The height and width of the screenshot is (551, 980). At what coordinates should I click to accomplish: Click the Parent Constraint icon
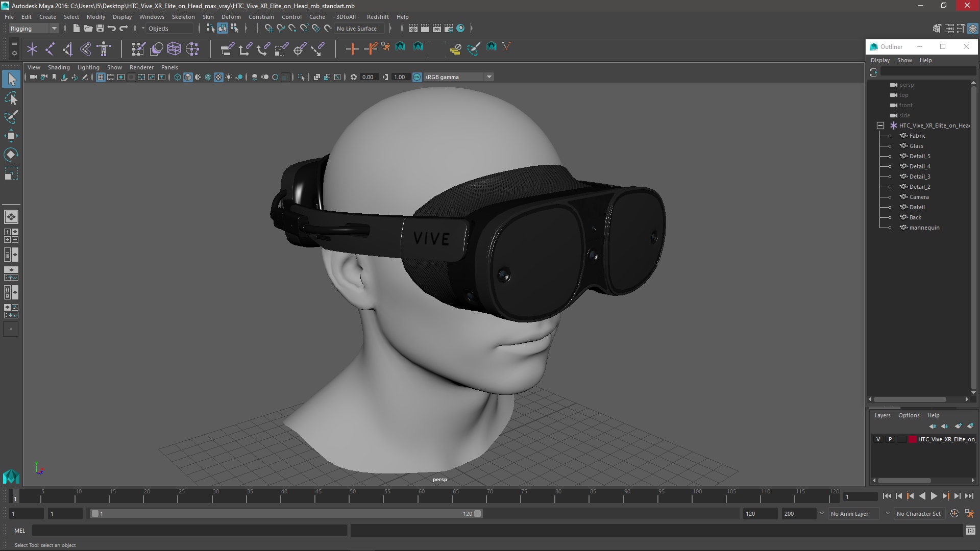pyautogui.click(x=227, y=49)
